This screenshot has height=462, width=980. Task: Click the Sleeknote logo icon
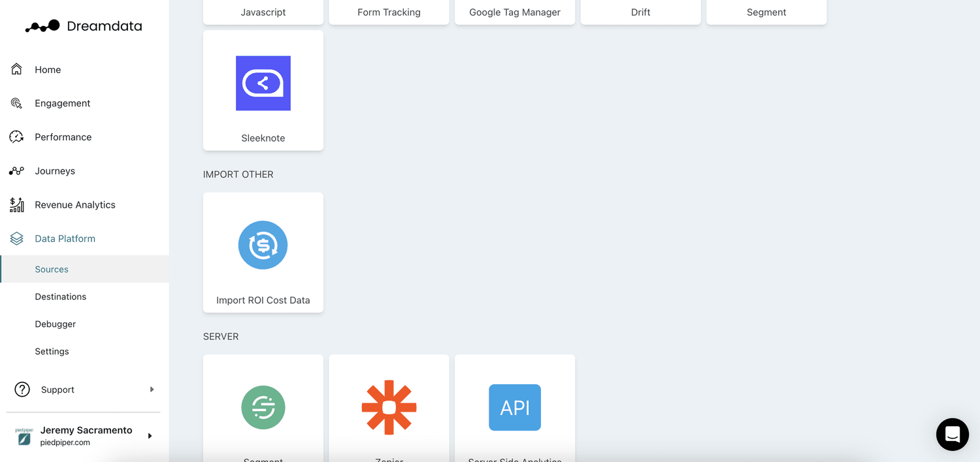pos(263,83)
